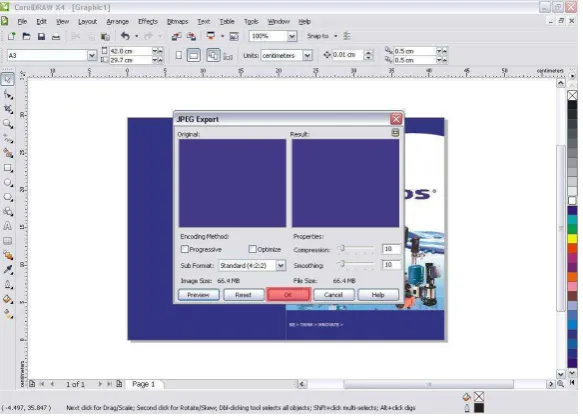Click the OK button in JPEG Export
This screenshot has height=416, width=583.
(x=288, y=295)
